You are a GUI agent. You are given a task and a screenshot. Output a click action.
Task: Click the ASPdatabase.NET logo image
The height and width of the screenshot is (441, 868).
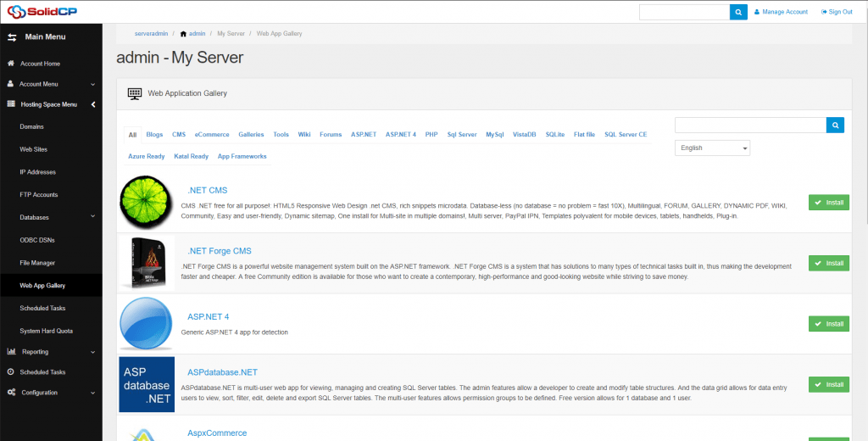coord(147,384)
